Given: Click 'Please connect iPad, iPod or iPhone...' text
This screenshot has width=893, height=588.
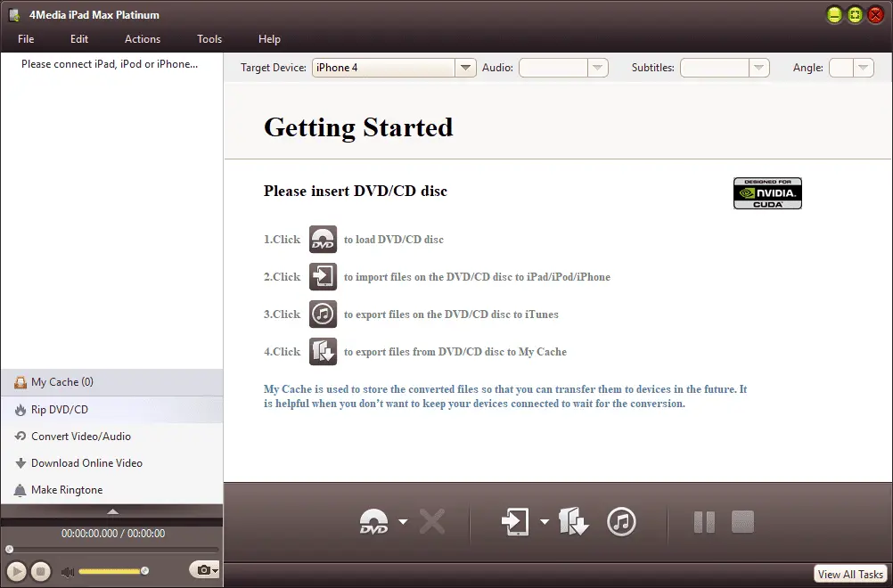Looking at the screenshot, I should (x=110, y=64).
